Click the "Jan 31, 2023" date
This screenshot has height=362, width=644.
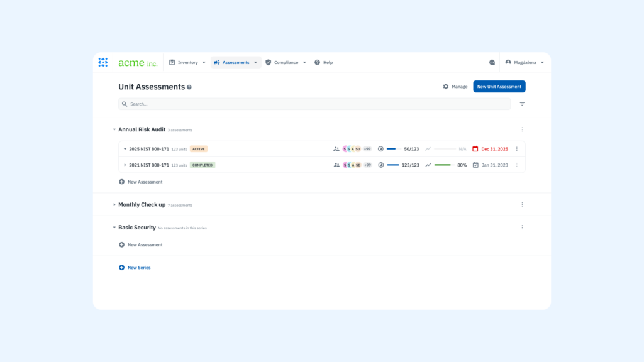494,165
